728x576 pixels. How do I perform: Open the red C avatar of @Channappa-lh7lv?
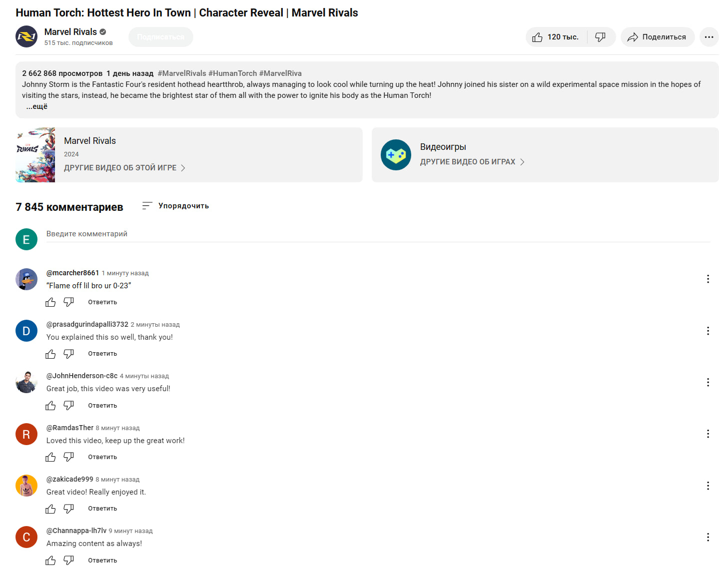click(26, 537)
